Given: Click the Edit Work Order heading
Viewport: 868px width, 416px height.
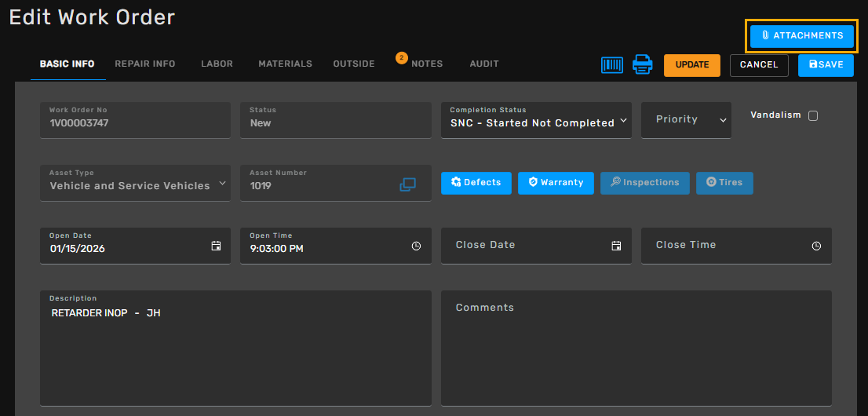Looking at the screenshot, I should [x=92, y=17].
